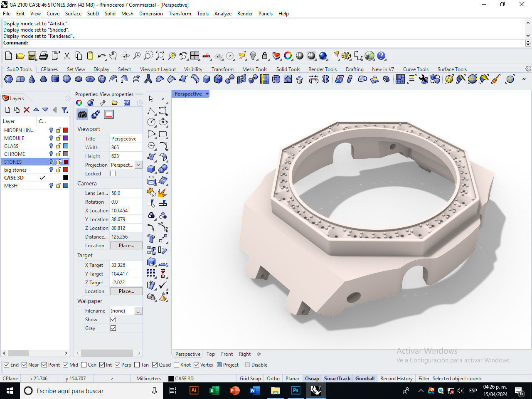Click MODULE layer purple color swatch
Screen dimensions: 532x399
[66, 138]
